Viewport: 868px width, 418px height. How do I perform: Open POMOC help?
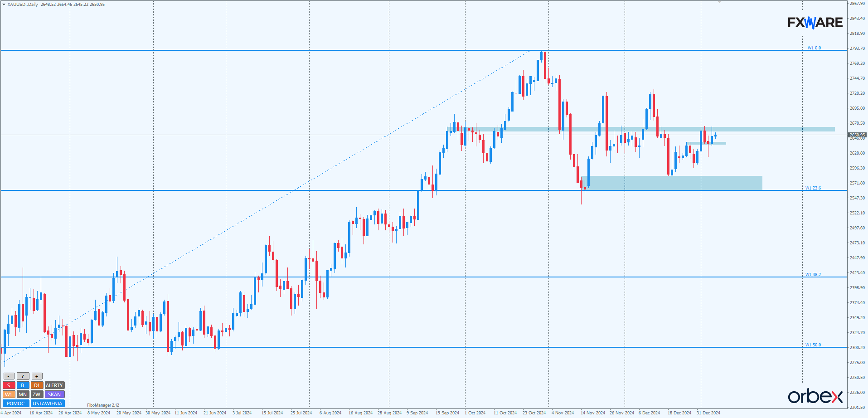[16, 403]
